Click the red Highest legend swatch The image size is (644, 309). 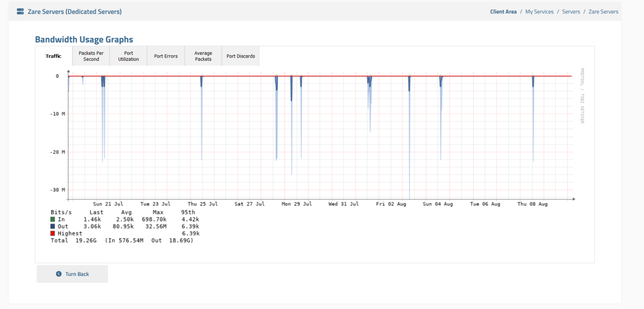pos(52,233)
